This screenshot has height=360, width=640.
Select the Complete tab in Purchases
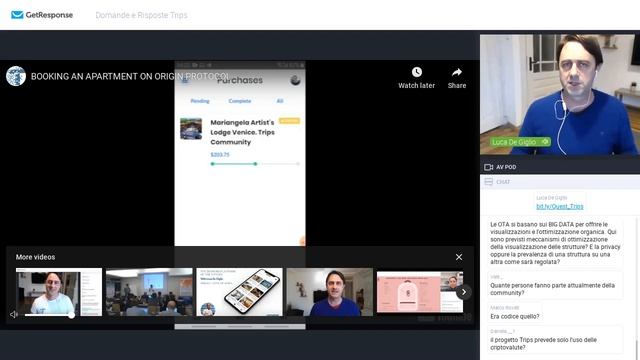pos(240,101)
